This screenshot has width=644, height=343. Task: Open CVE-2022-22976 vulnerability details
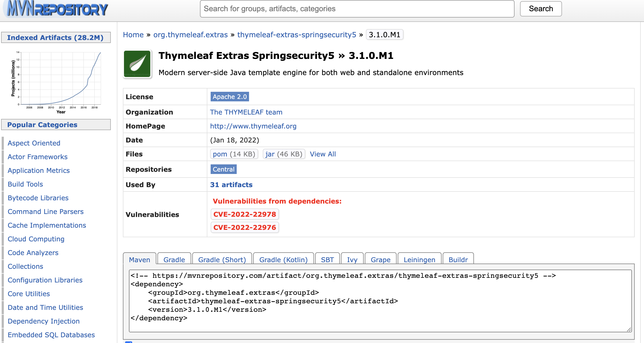point(245,227)
